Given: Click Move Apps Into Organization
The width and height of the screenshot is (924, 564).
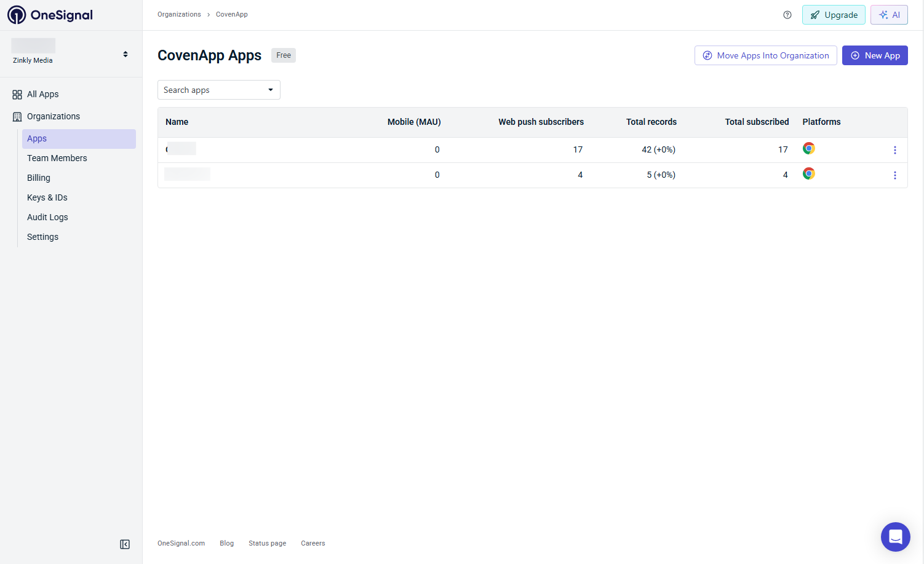Looking at the screenshot, I should [x=765, y=55].
